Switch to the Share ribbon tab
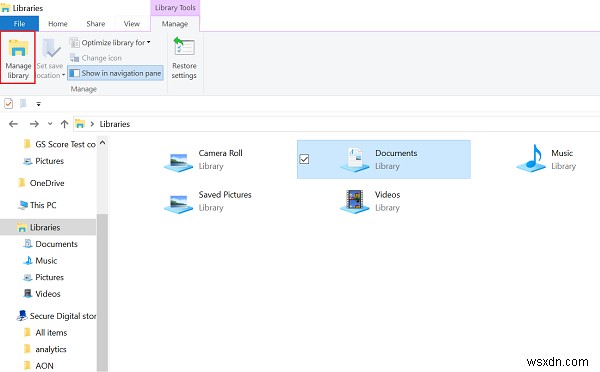Screen dimensions: 600x372 point(96,24)
